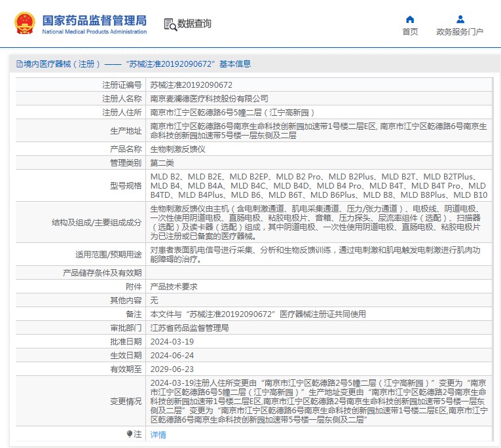Click the national emblem logo
Viewport: 501px width, 448px height.
click(x=25, y=24)
